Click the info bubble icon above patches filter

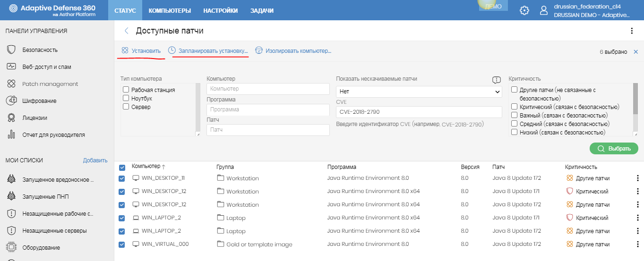click(496, 80)
